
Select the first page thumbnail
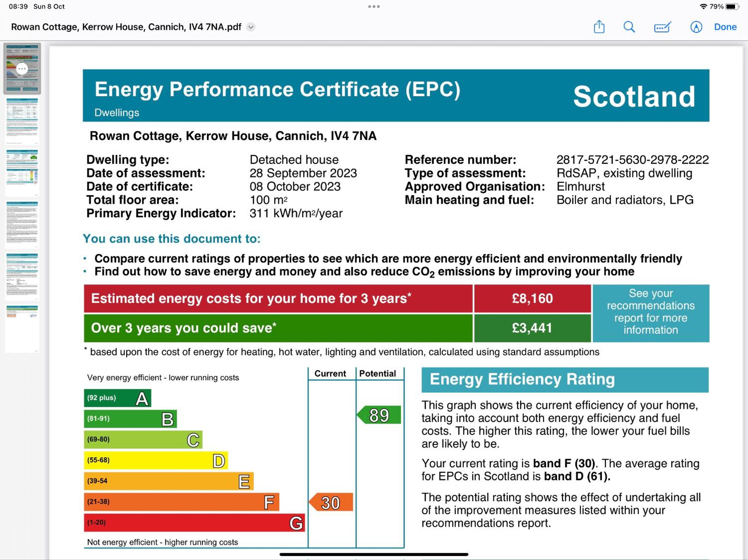pyautogui.click(x=22, y=68)
